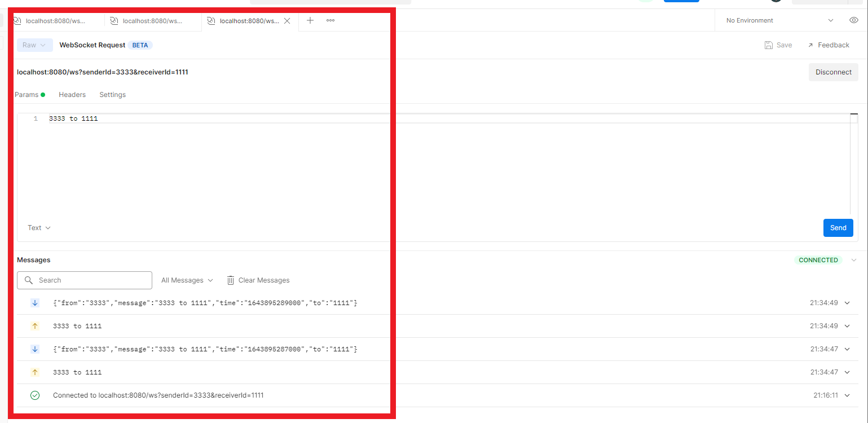Click the environment quick look eye icon
868x423 pixels.
click(x=854, y=20)
